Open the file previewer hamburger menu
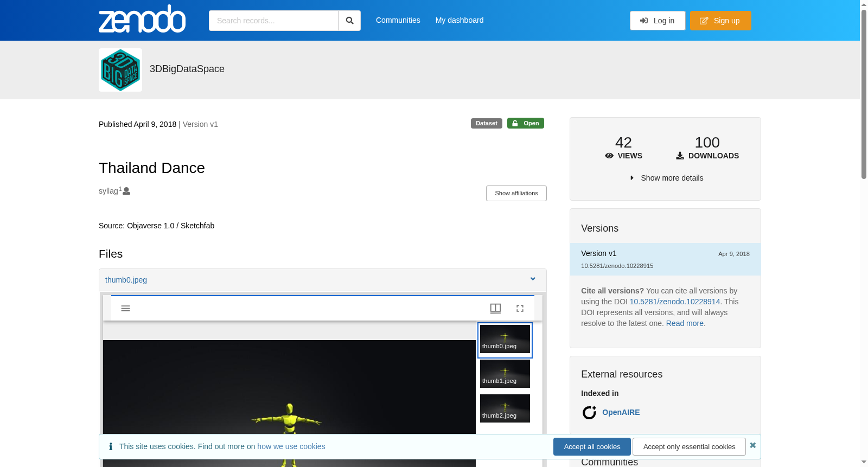Viewport: 868px width, 467px height. tap(125, 308)
